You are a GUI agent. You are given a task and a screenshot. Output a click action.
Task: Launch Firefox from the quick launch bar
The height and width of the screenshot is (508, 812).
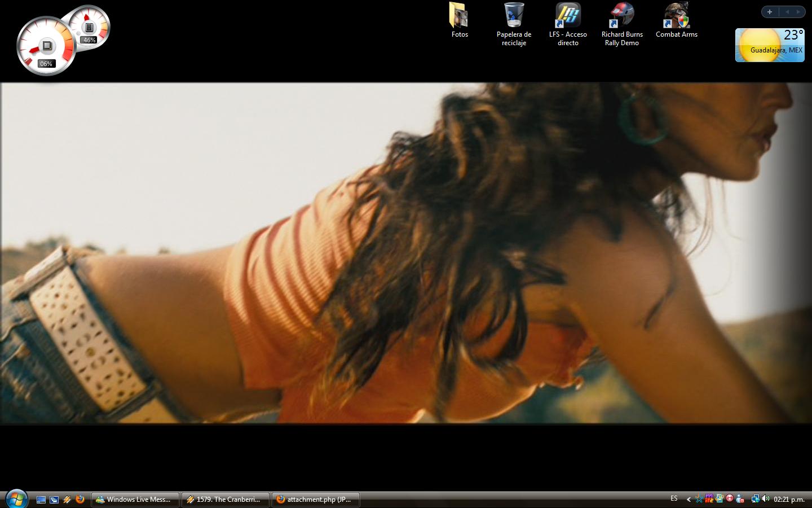tap(80, 500)
